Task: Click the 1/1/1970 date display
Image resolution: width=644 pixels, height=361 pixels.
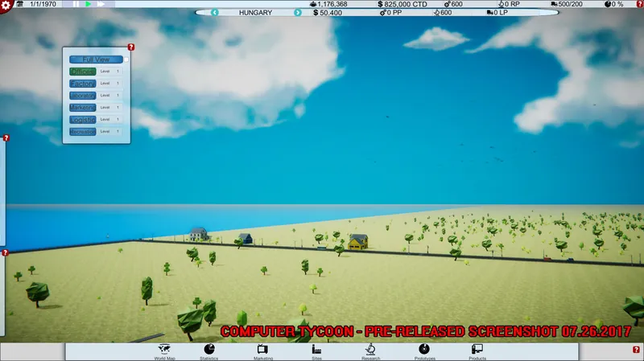Action: [x=43, y=4]
